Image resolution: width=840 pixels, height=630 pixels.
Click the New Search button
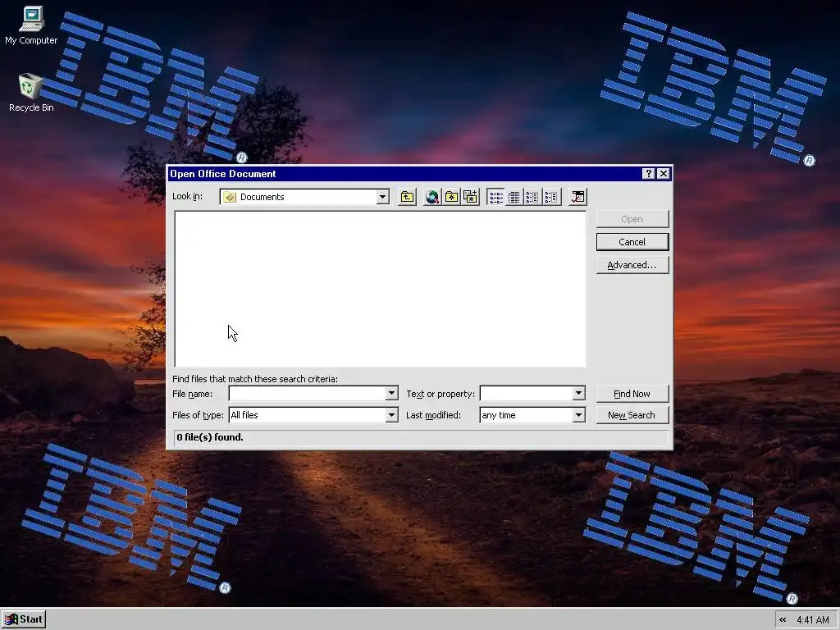pyautogui.click(x=632, y=415)
